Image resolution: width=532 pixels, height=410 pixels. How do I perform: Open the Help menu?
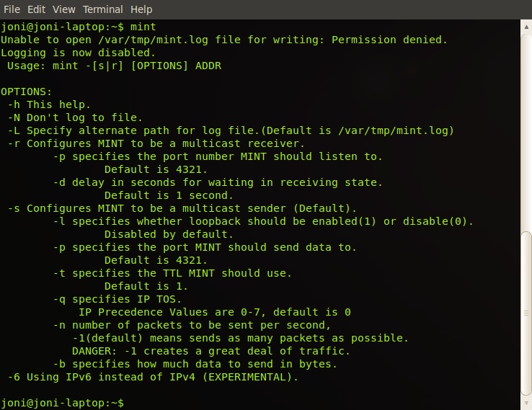141,9
